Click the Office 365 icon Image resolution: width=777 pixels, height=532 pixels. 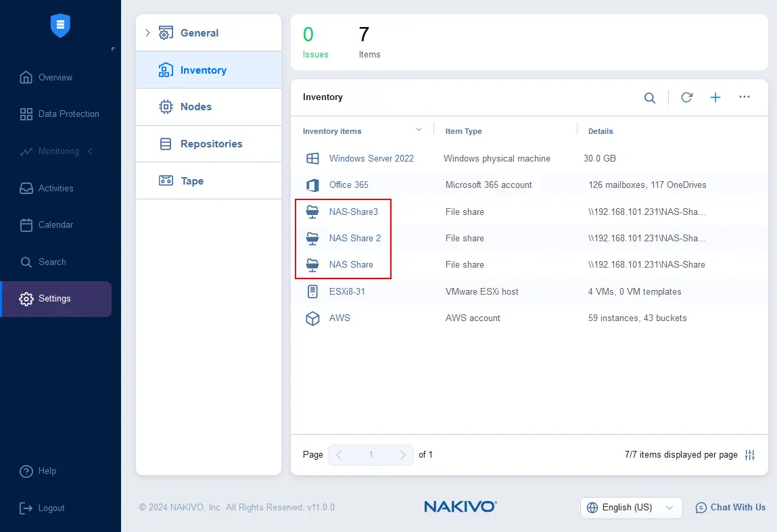coord(312,185)
